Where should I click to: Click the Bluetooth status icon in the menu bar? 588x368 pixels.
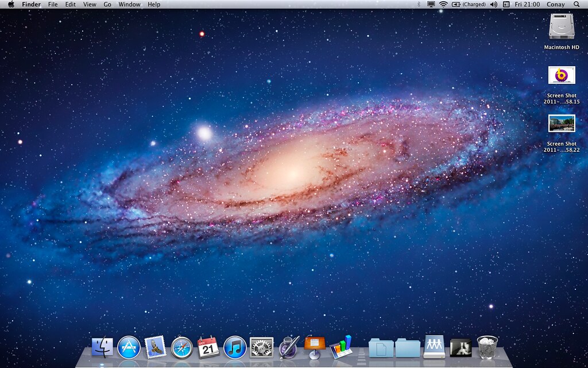[x=419, y=5]
